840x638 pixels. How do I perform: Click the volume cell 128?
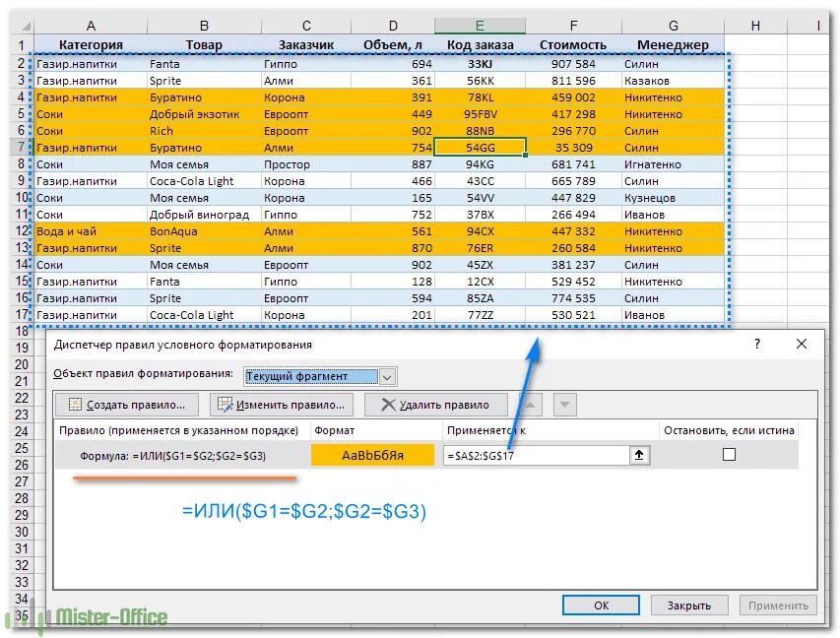(x=393, y=282)
